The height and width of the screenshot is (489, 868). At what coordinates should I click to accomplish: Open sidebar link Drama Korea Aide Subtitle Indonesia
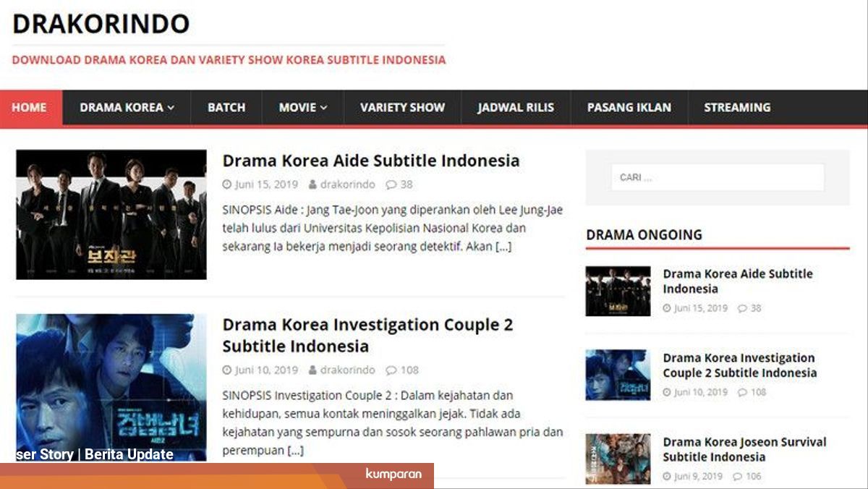tap(738, 281)
